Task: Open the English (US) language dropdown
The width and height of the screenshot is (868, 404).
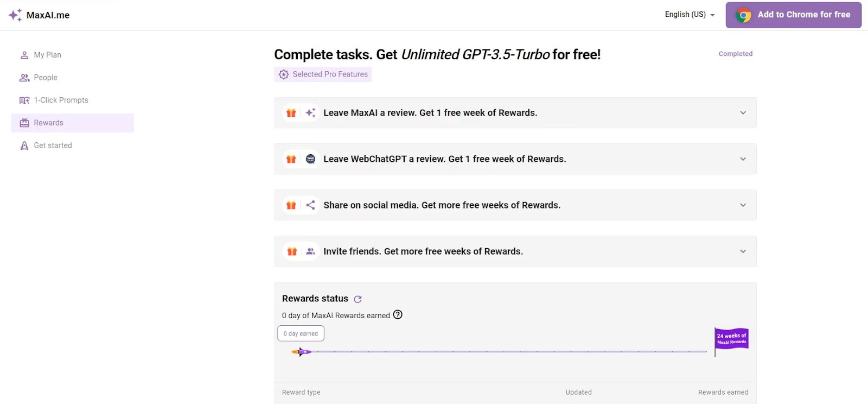Action: [690, 15]
